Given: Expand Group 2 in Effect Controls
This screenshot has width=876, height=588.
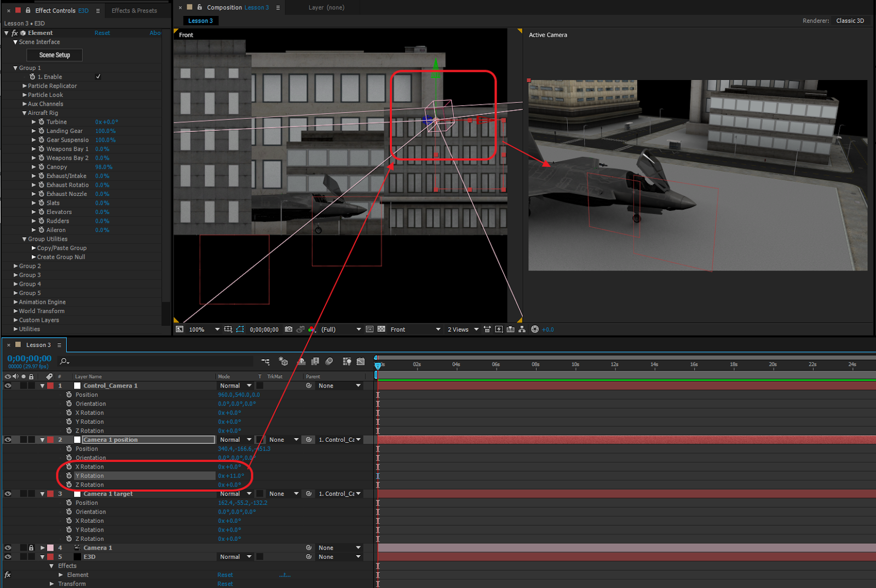Looking at the screenshot, I should [15, 266].
